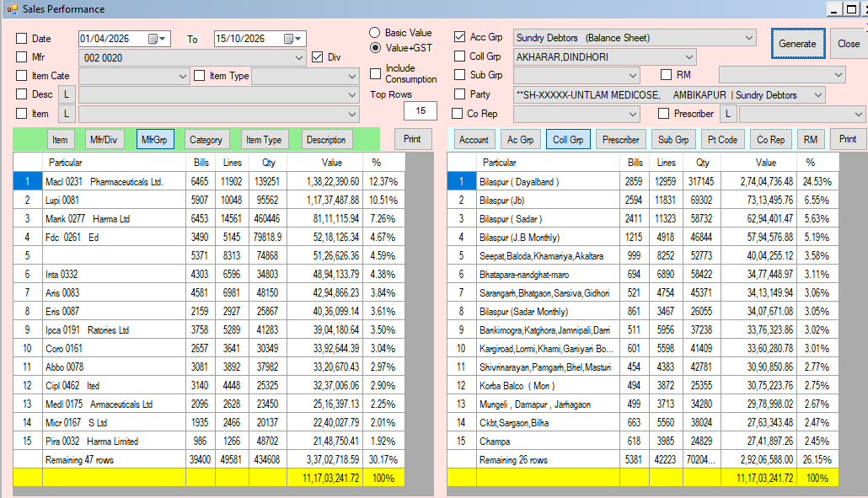Switch right grid to Prescriber view
Screen dimensions: 868x498
[620, 139]
